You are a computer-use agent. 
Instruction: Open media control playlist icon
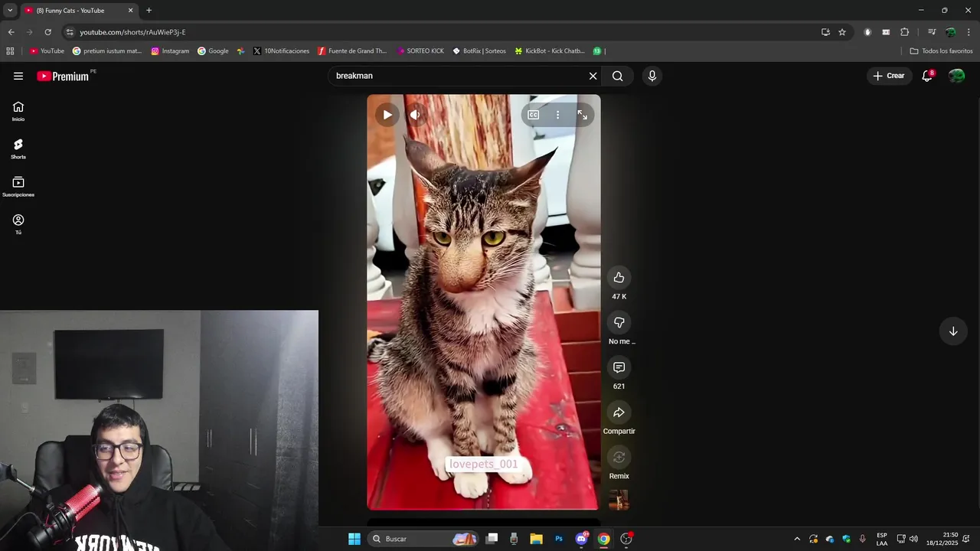pos(932,32)
